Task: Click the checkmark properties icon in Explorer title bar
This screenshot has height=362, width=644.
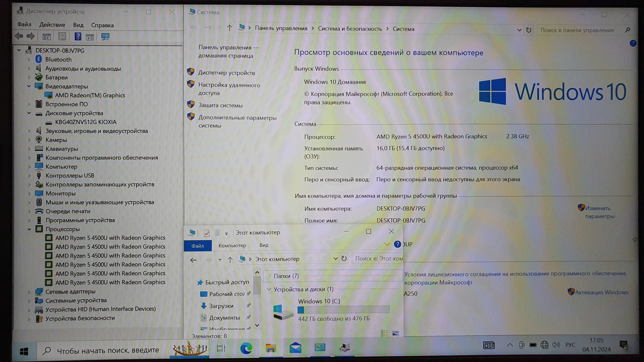Action: point(207,233)
